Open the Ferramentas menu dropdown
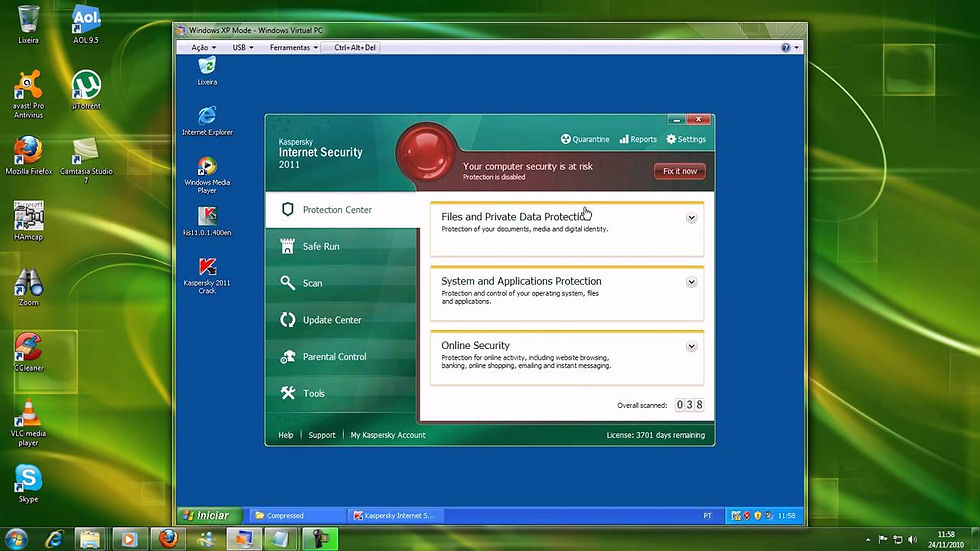Image resolution: width=980 pixels, height=551 pixels. [x=294, y=47]
